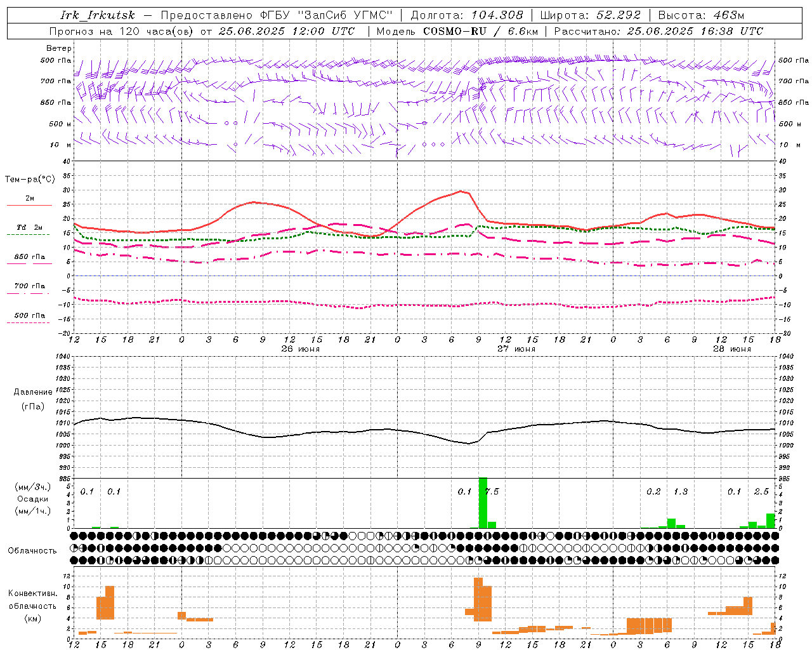Click the '0.2' precipitation value

653,491
